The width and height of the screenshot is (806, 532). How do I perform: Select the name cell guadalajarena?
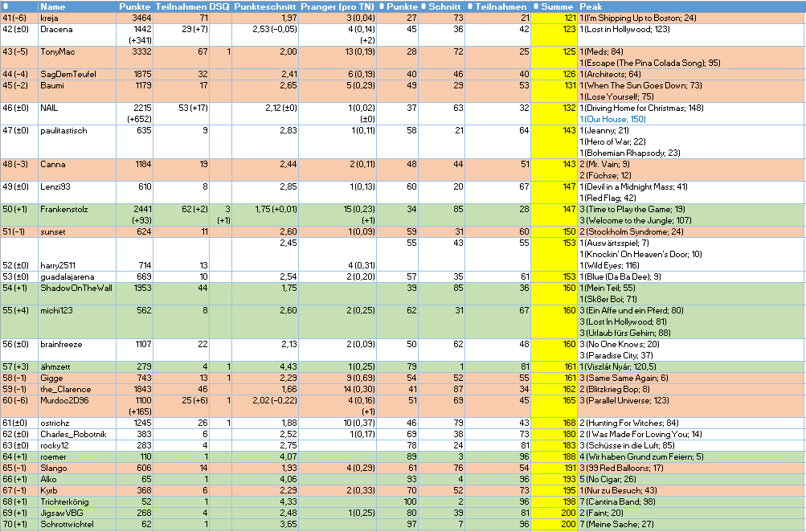click(77, 277)
